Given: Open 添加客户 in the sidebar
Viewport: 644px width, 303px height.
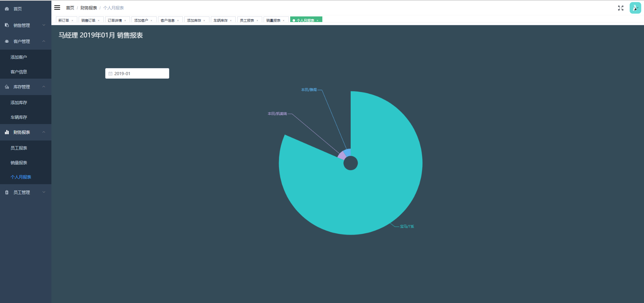Looking at the screenshot, I should (x=26, y=57).
